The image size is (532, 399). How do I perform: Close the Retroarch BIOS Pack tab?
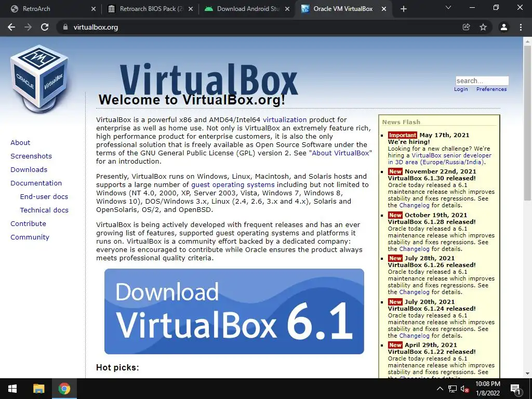pyautogui.click(x=191, y=9)
